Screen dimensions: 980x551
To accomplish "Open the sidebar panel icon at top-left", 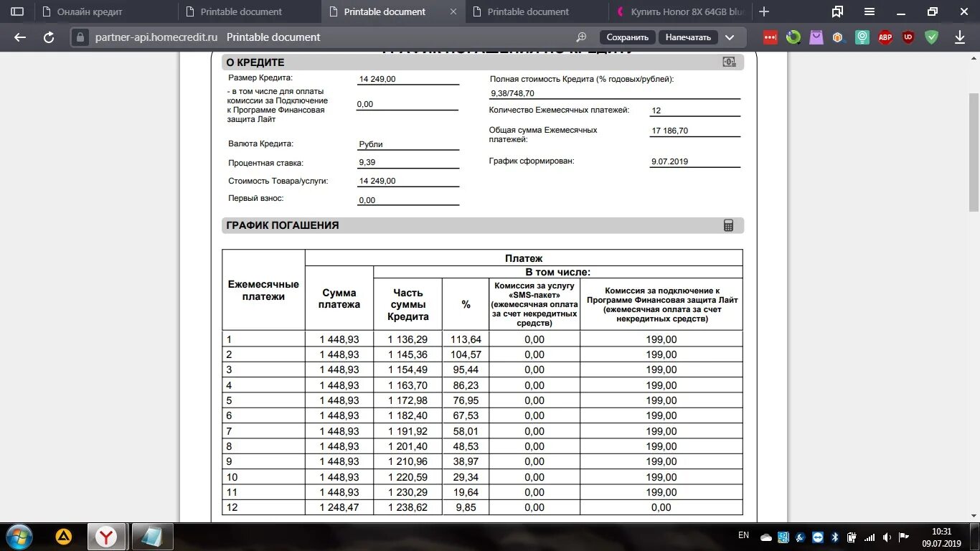I will click(x=17, y=11).
